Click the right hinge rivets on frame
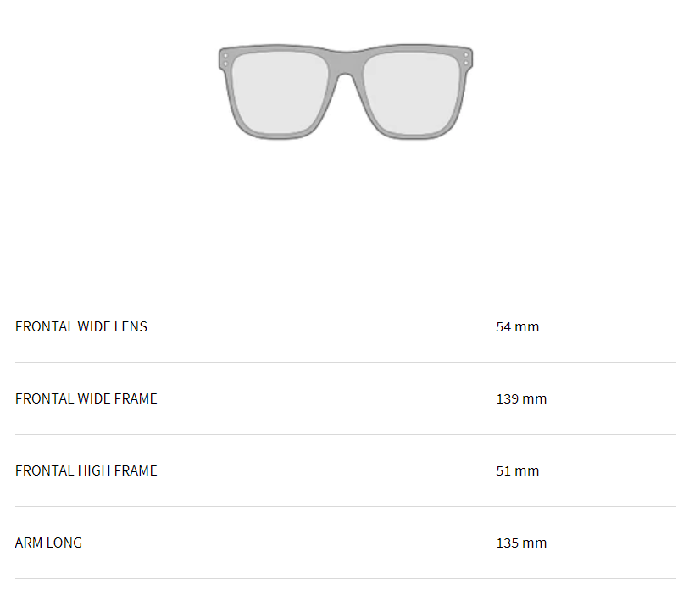The width and height of the screenshot is (700, 590). tap(466, 59)
